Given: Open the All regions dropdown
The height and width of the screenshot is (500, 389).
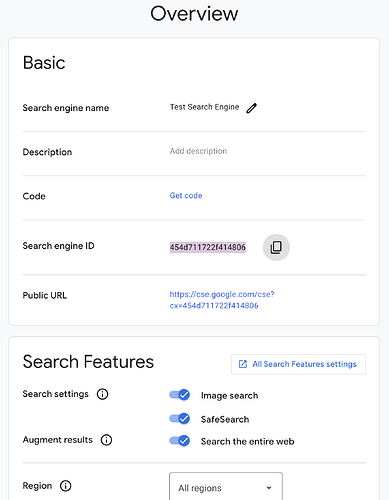Looking at the screenshot, I should [x=226, y=487].
